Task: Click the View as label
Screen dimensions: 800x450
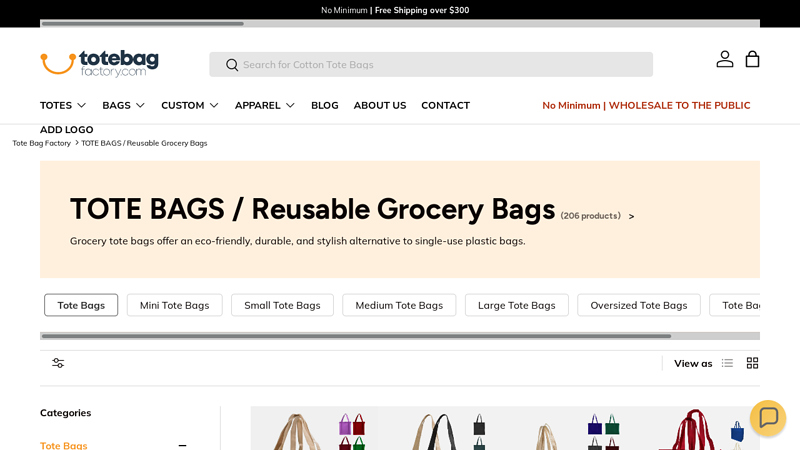Action: (693, 363)
